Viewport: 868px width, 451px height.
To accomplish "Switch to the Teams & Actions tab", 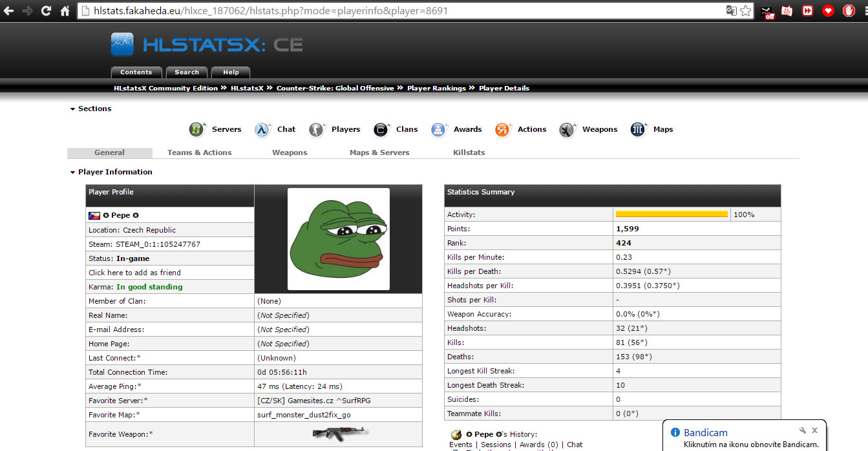I will click(x=199, y=152).
